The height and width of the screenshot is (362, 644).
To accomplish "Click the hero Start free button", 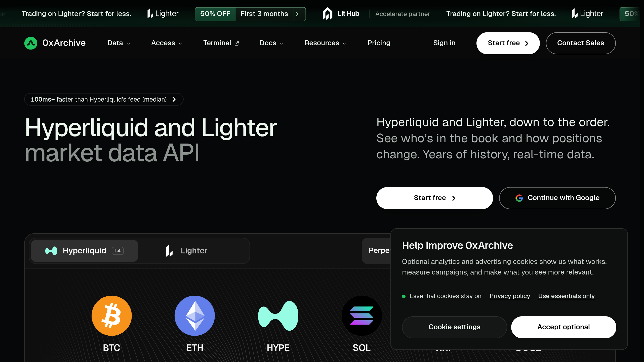I will [x=434, y=198].
